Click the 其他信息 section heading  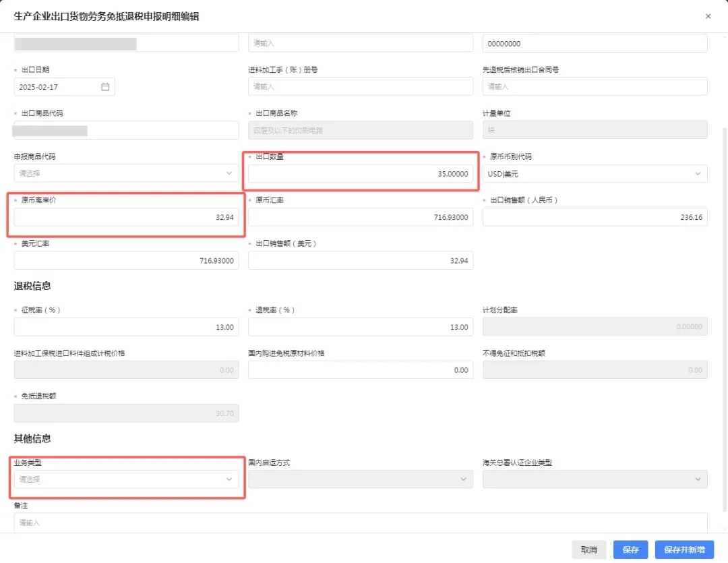coord(32,438)
